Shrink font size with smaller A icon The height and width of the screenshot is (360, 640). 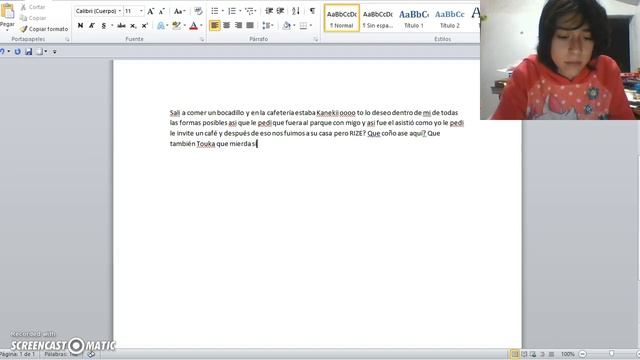click(x=162, y=11)
